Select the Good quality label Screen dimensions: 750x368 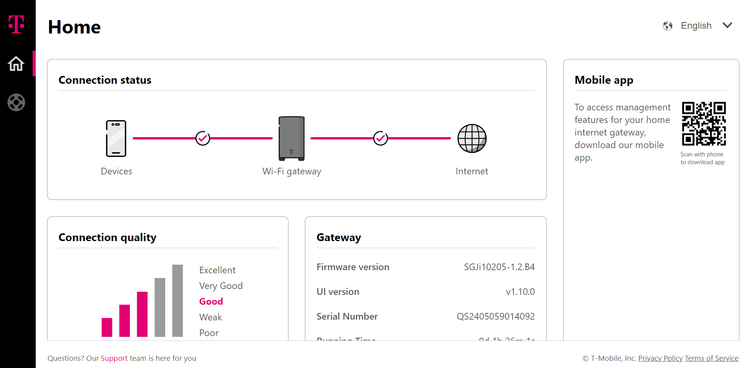tap(211, 301)
